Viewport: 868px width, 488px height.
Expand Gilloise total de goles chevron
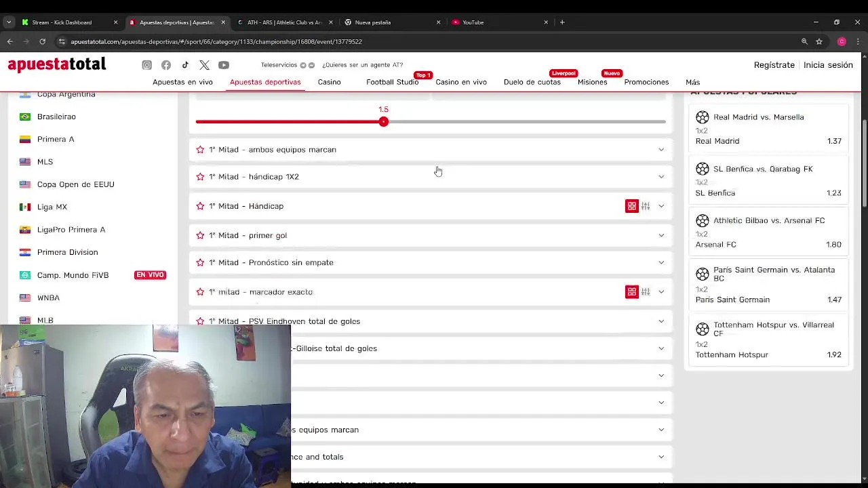point(661,348)
